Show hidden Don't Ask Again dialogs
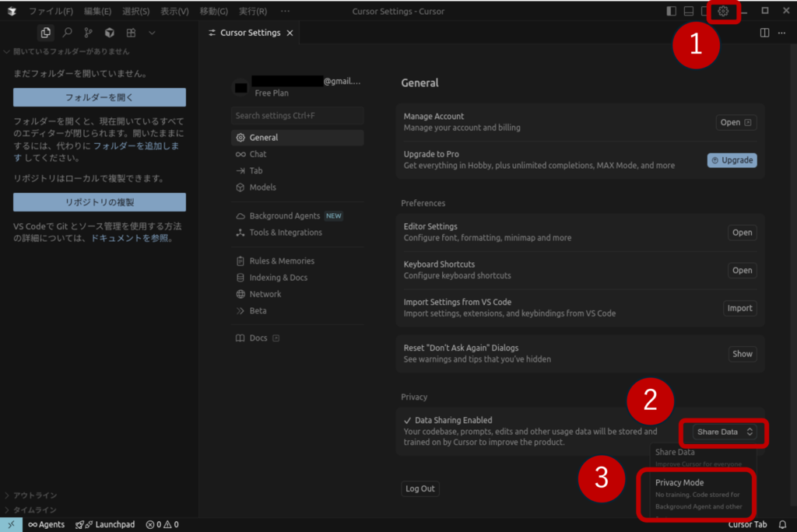The height and width of the screenshot is (532, 797). [x=742, y=354]
